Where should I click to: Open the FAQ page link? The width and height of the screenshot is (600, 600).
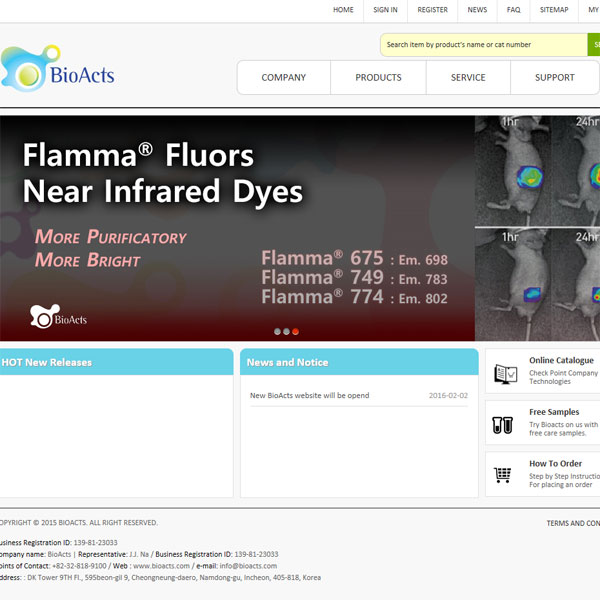pyautogui.click(x=514, y=10)
